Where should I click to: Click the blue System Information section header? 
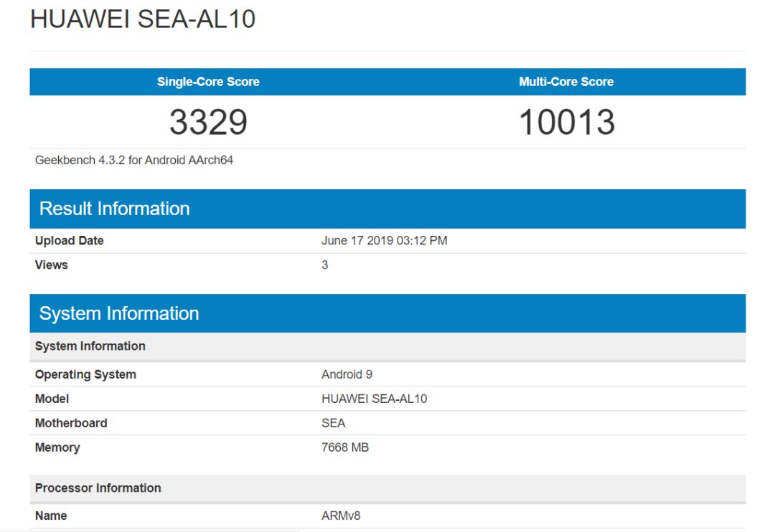click(x=119, y=313)
